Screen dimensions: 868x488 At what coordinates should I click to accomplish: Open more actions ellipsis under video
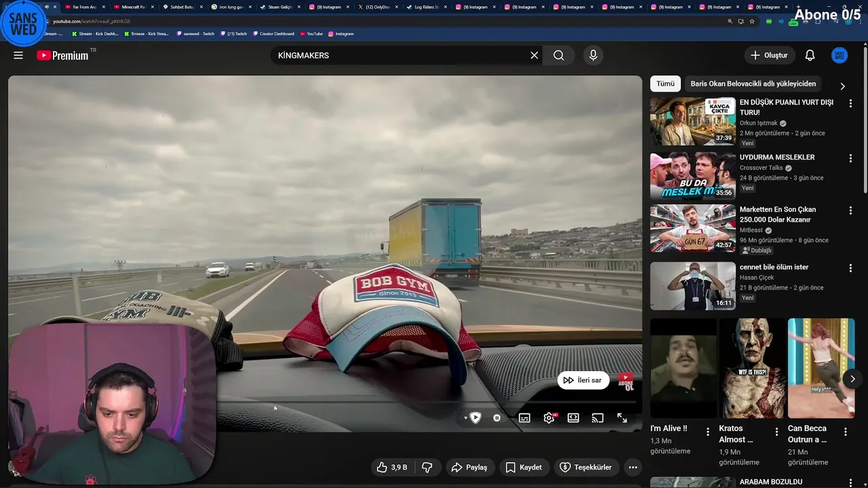[x=633, y=467]
